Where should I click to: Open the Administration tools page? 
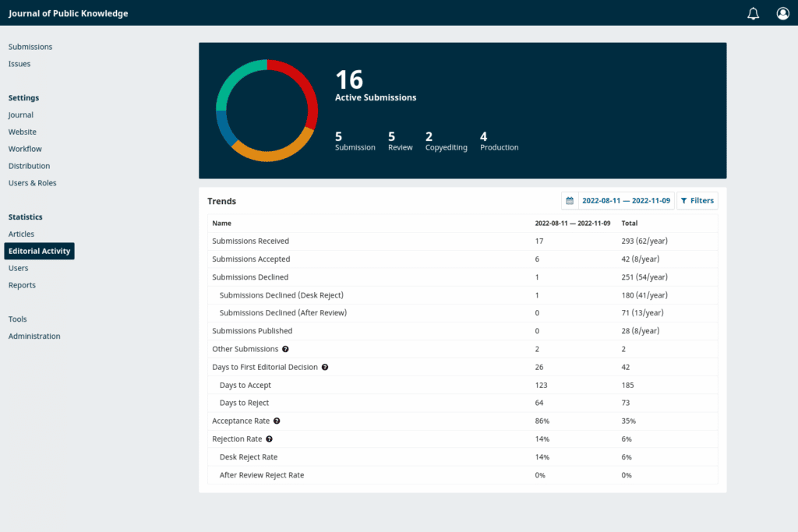(35, 336)
